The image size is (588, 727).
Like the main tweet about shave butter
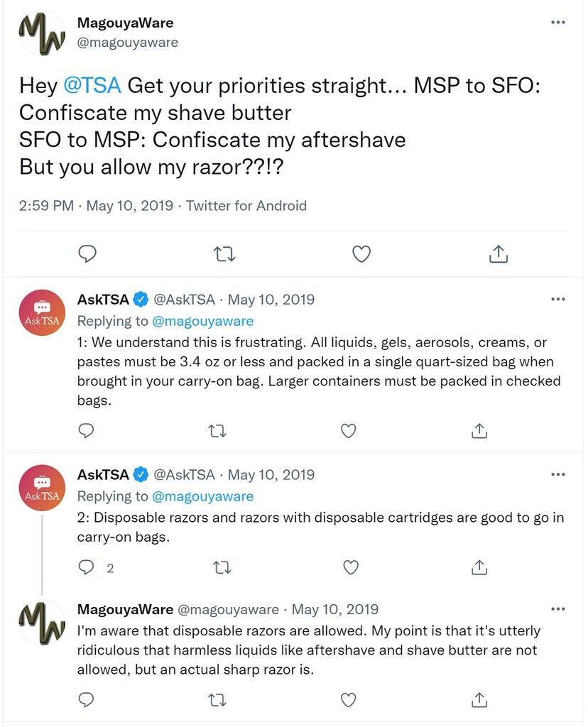coord(361,253)
